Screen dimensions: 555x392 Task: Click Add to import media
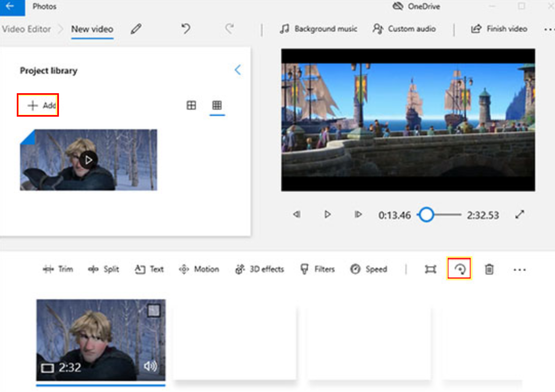pyautogui.click(x=38, y=105)
